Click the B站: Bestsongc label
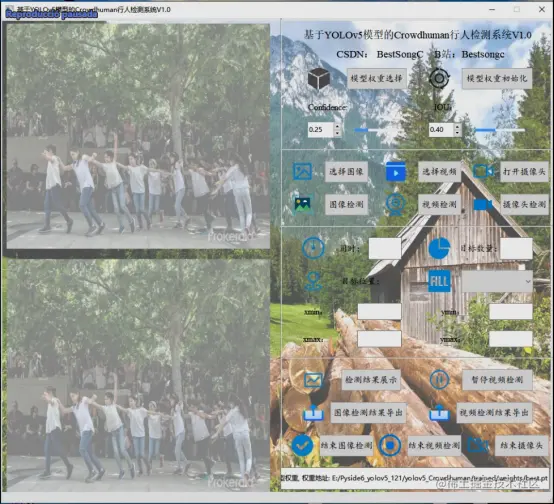 (x=469, y=54)
